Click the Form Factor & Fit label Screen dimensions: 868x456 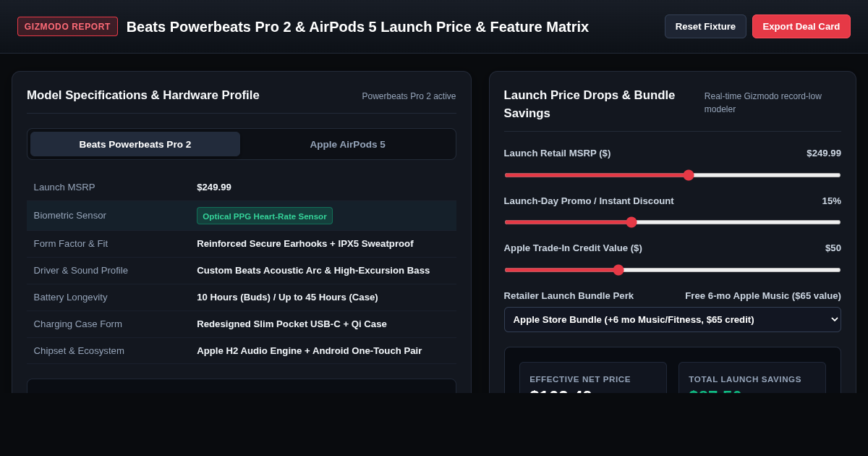tap(71, 244)
